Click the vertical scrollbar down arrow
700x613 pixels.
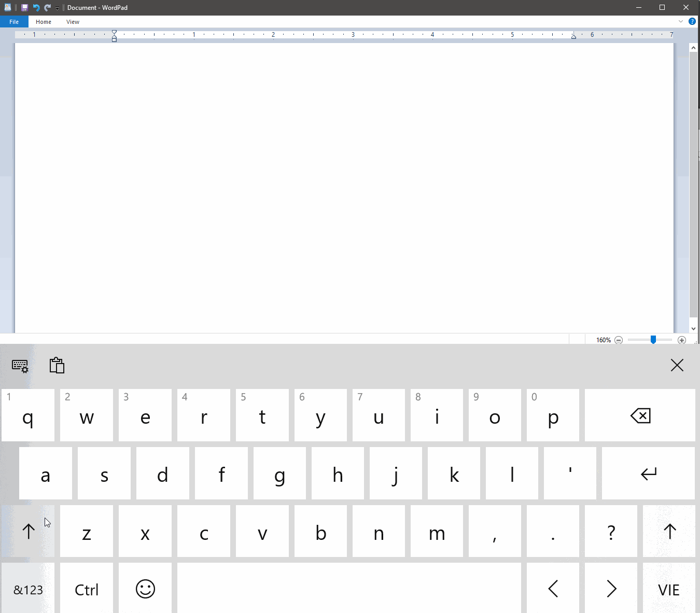(693, 329)
